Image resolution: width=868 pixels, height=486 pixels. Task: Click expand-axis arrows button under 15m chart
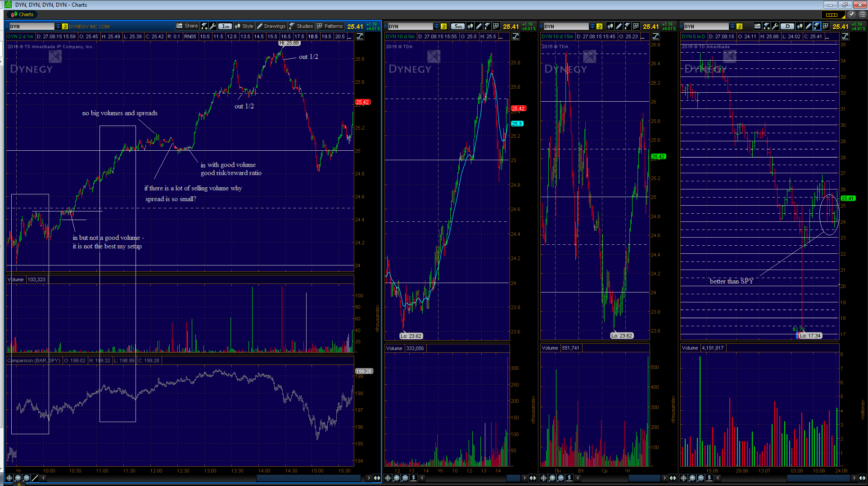[x=673, y=478]
